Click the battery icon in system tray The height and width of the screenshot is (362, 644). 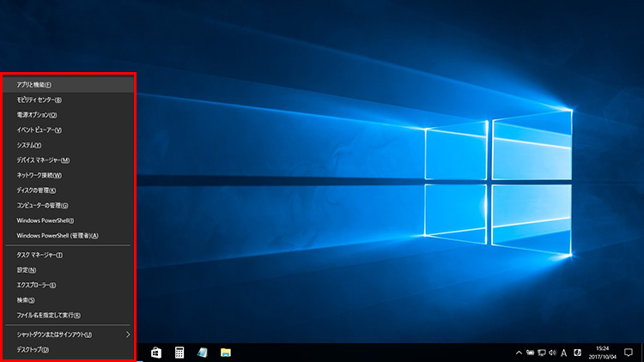(530, 353)
